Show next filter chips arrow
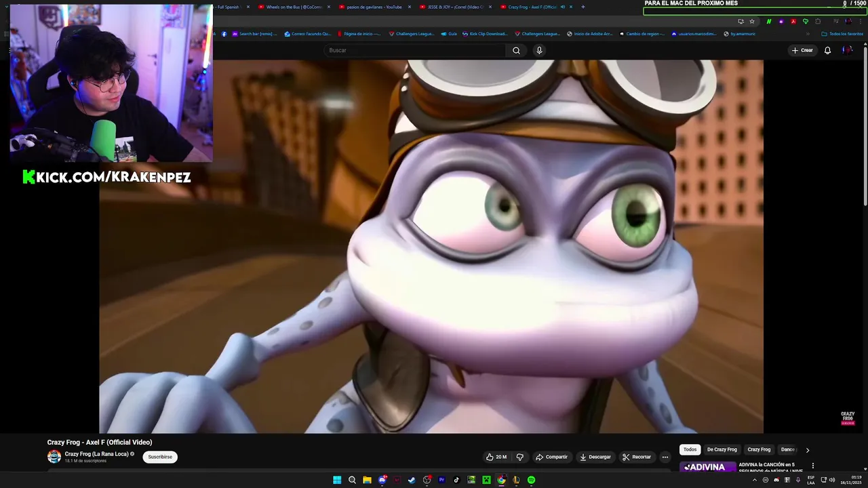Image resolution: width=868 pixels, height=488 pixels. pos(807,450)
